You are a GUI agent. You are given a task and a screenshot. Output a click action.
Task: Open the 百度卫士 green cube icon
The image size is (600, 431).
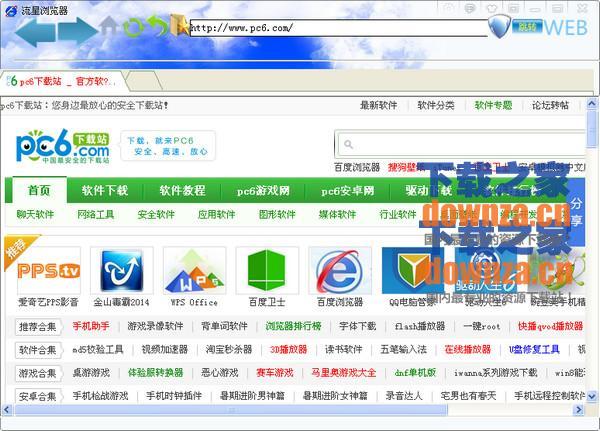(x=267, y=271)
